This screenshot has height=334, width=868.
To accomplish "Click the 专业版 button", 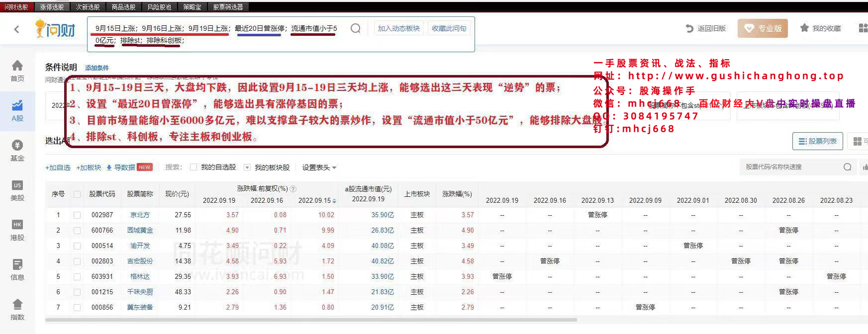I will (763, 28).
